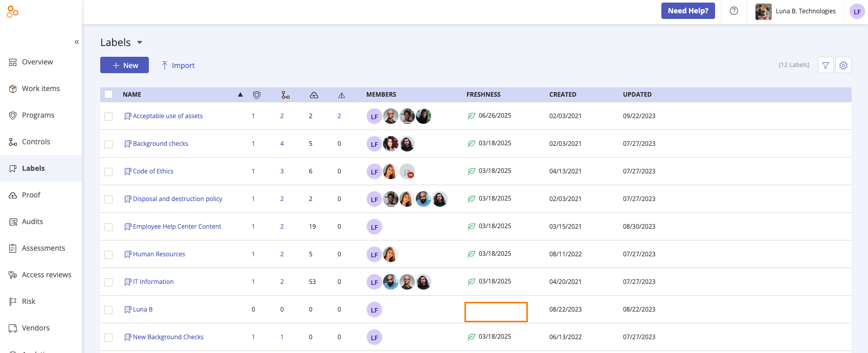Open the Employee Help Center Content label
The image size is (868, 353).
coord(177,227)
